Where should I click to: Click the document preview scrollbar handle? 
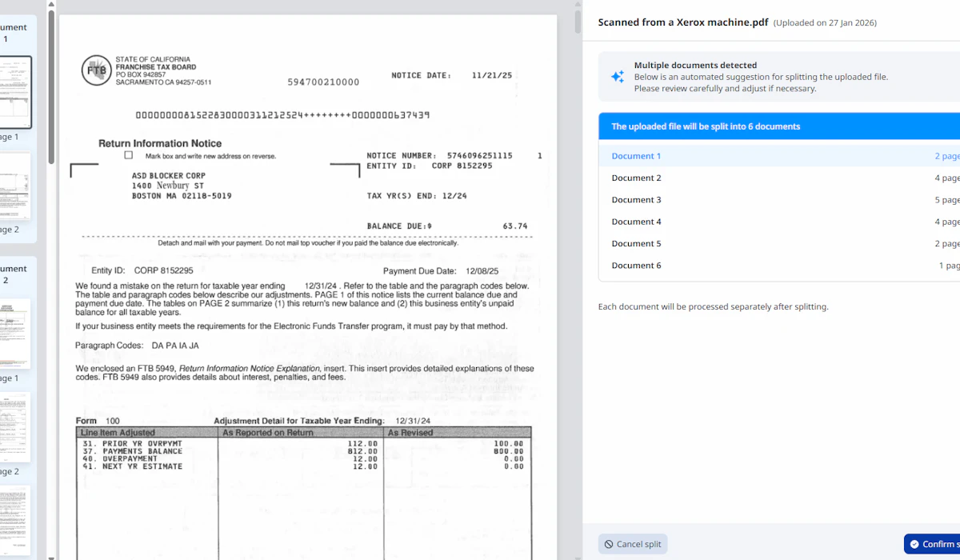coord(578,22)
